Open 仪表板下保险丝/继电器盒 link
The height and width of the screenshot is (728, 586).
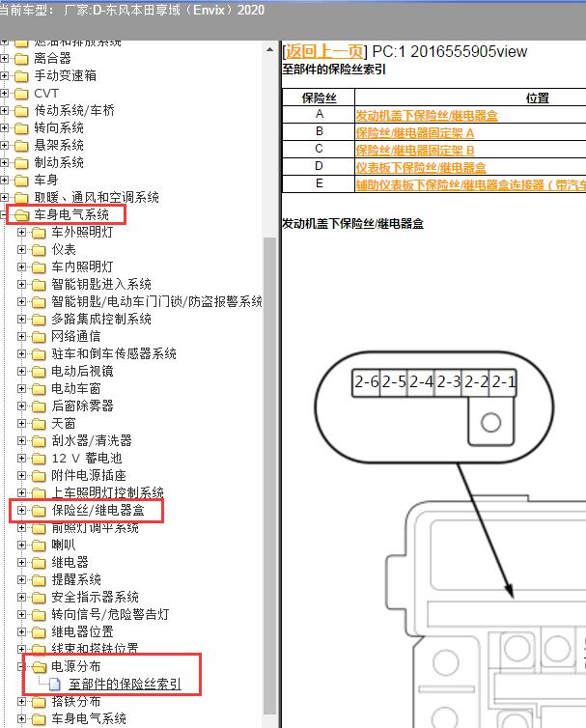tap(421, 167)
